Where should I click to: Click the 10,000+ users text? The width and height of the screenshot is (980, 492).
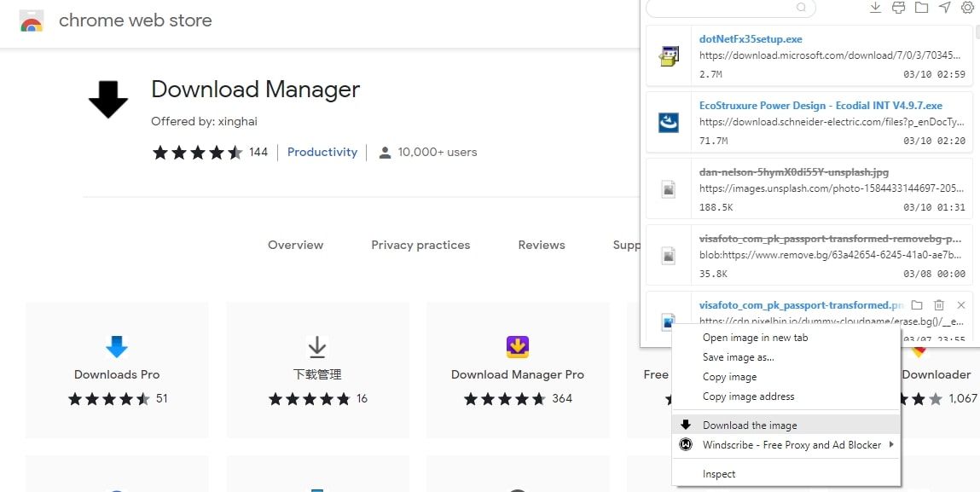click(437, 152)
